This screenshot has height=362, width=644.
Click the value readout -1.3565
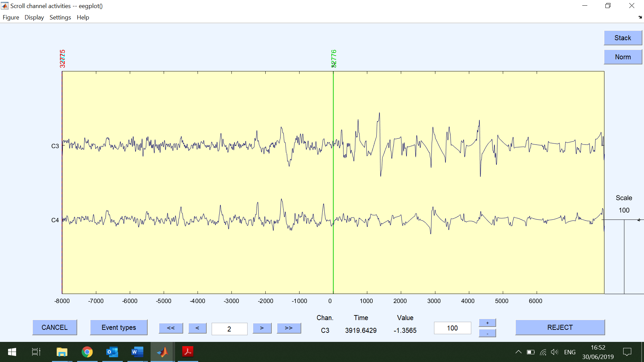click(405, 330)
